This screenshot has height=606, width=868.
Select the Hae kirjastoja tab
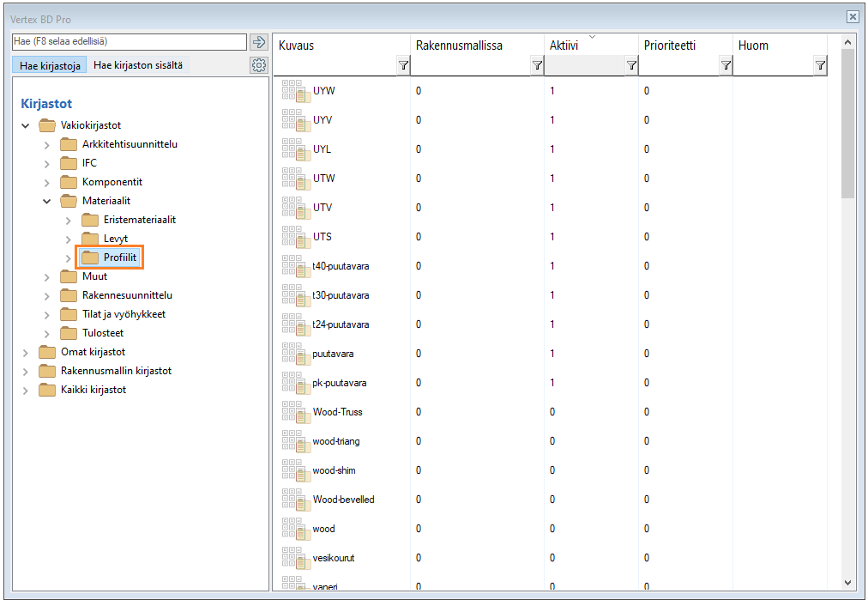pos(50,65)
